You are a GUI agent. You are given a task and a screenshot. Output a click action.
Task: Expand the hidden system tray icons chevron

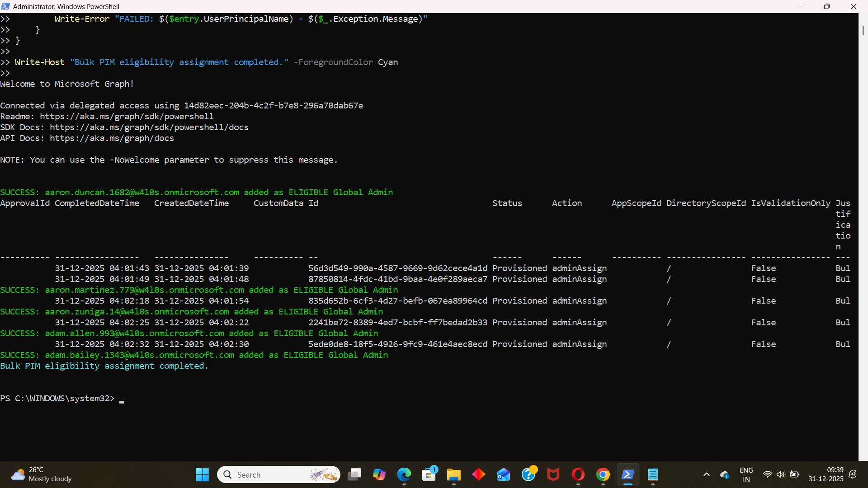point(707,474)
